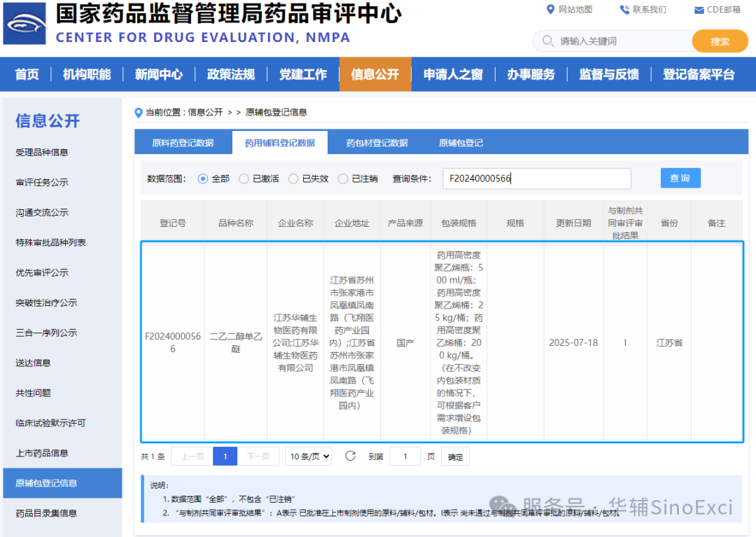Select the 已失效 radio button
Viewport: 756px width, 537px height.
tap(293, 179)
